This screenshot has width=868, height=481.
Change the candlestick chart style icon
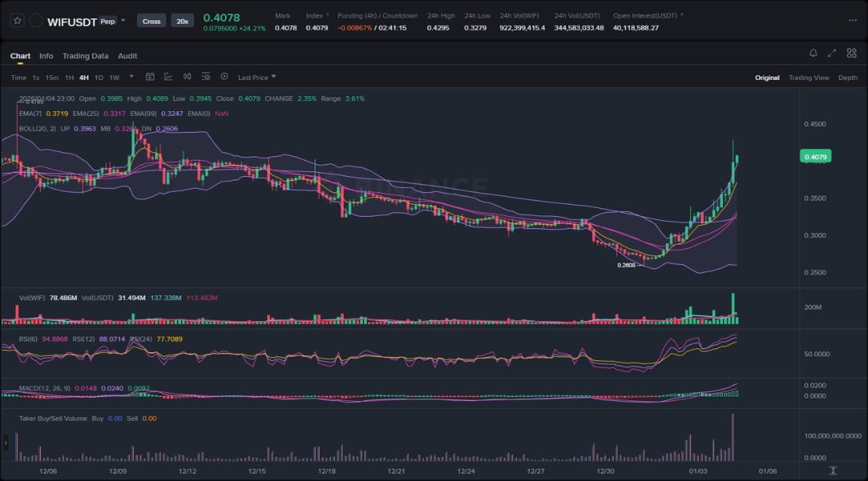pyautogui.click(x=187, y=77)
